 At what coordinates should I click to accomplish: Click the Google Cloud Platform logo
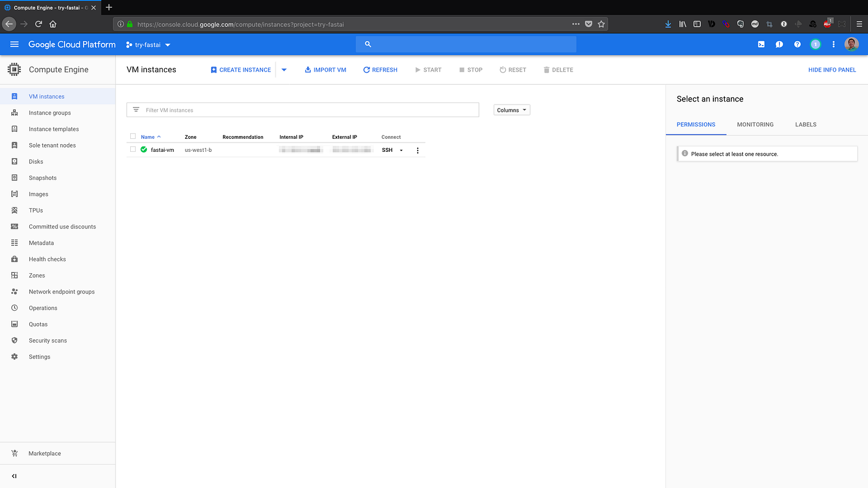72,44
